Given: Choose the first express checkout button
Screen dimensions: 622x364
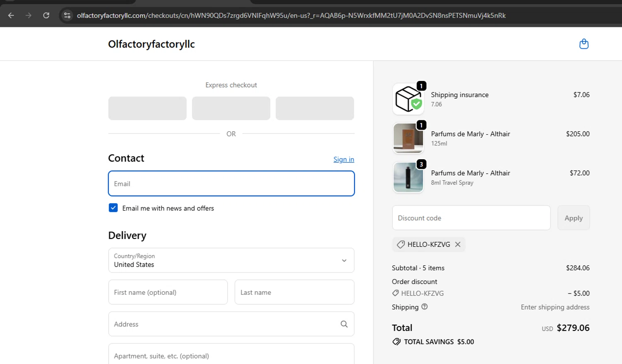Looking at the screenshot, I should pos(147,108).
